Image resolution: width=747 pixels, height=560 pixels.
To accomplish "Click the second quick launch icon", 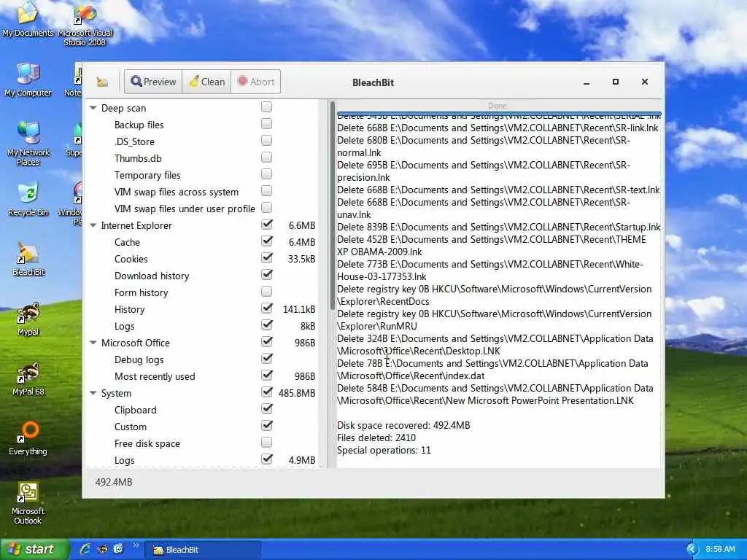I will pyautogui.click(x=102, y=549).
